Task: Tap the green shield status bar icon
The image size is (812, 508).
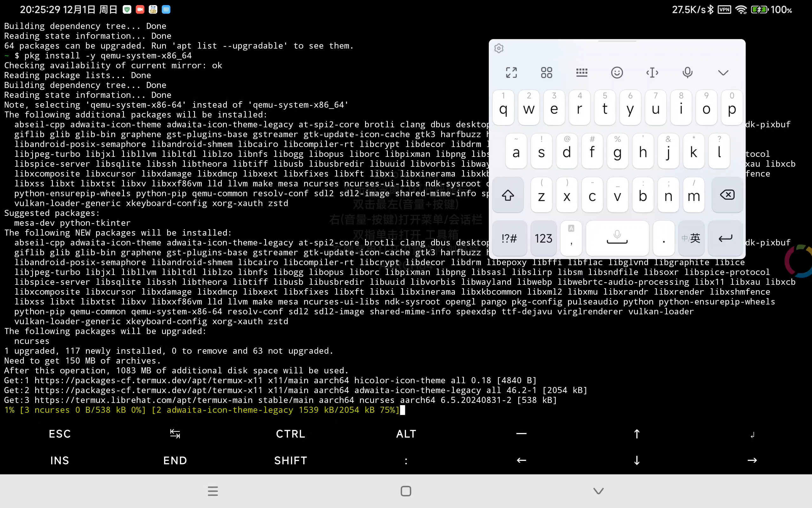Action: [x=127, y=10]
